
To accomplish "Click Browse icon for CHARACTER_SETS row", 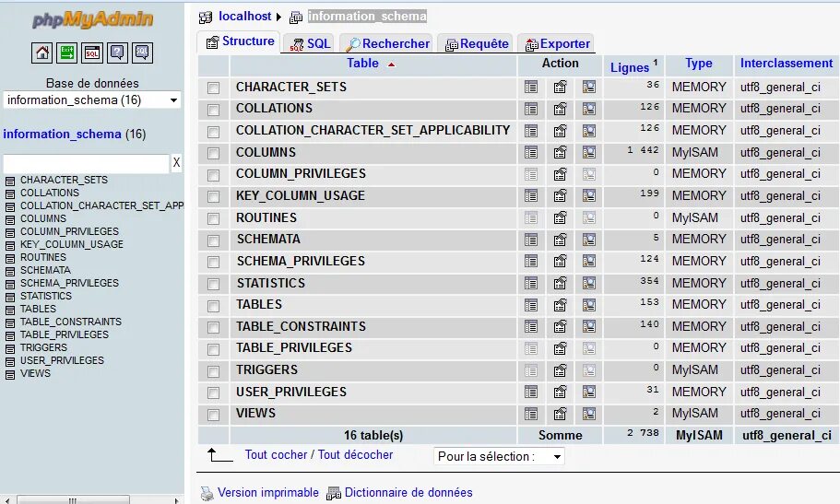I will pos(531,87).
